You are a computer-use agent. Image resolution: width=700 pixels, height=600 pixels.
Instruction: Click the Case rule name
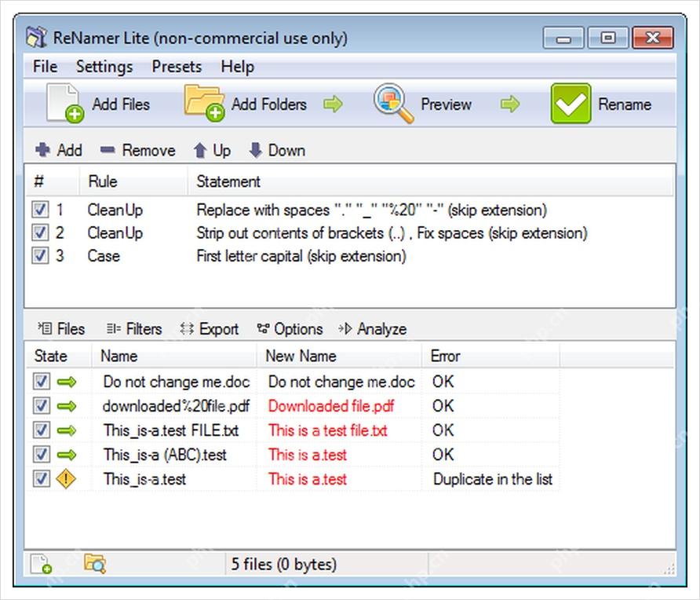tap(104, 257)
